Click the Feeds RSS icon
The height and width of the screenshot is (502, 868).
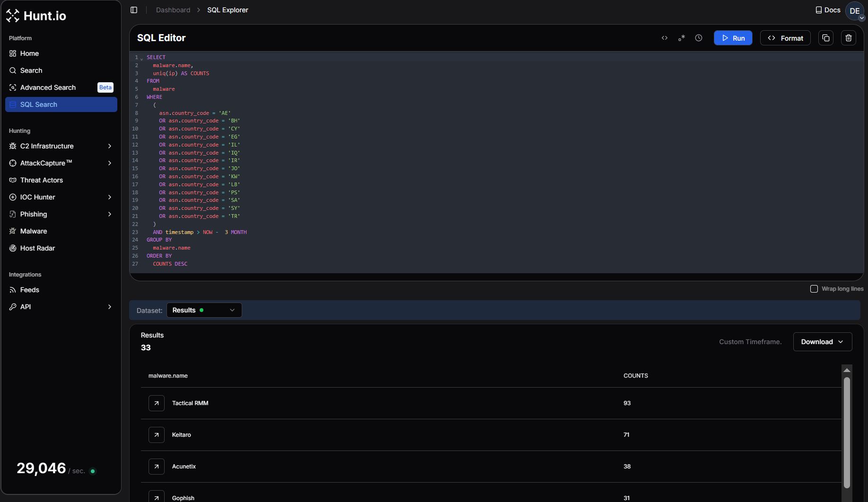click(13, 290)
